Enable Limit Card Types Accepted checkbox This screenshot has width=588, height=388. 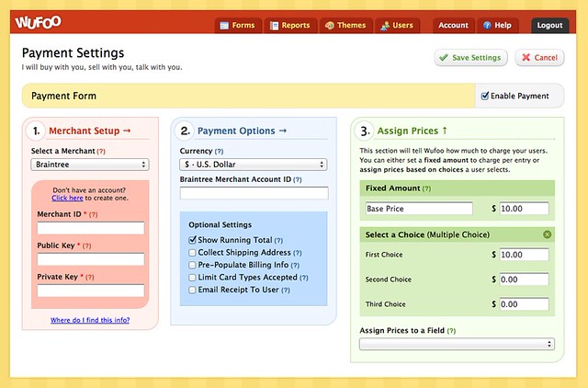(x=192, y=278)
